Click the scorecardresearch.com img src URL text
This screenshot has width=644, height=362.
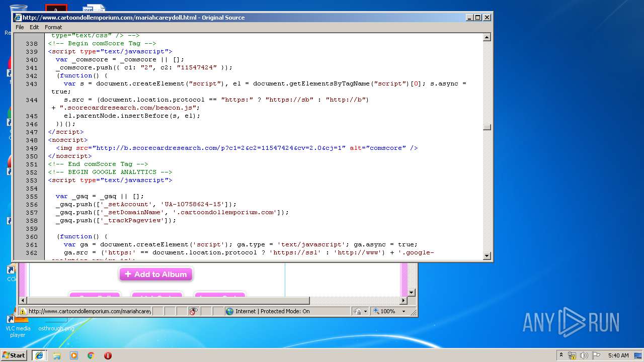click(x=219, y=148)
